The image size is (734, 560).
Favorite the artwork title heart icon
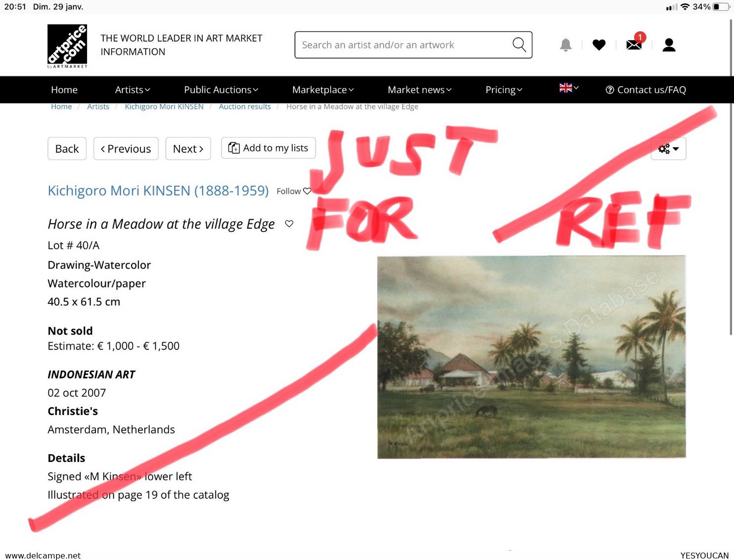click(289, 224)
